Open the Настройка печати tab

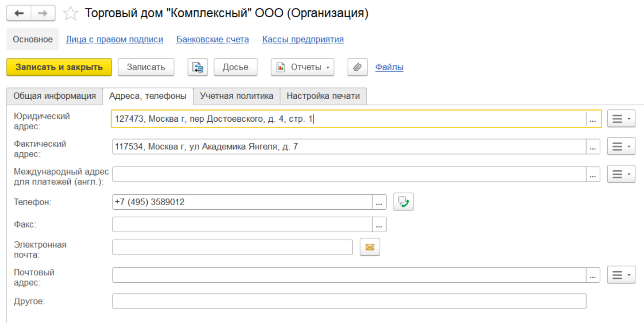[323, 96]
